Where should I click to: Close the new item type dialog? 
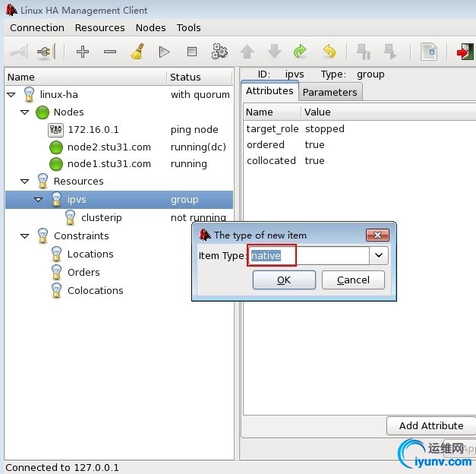[x=377, y=235]
